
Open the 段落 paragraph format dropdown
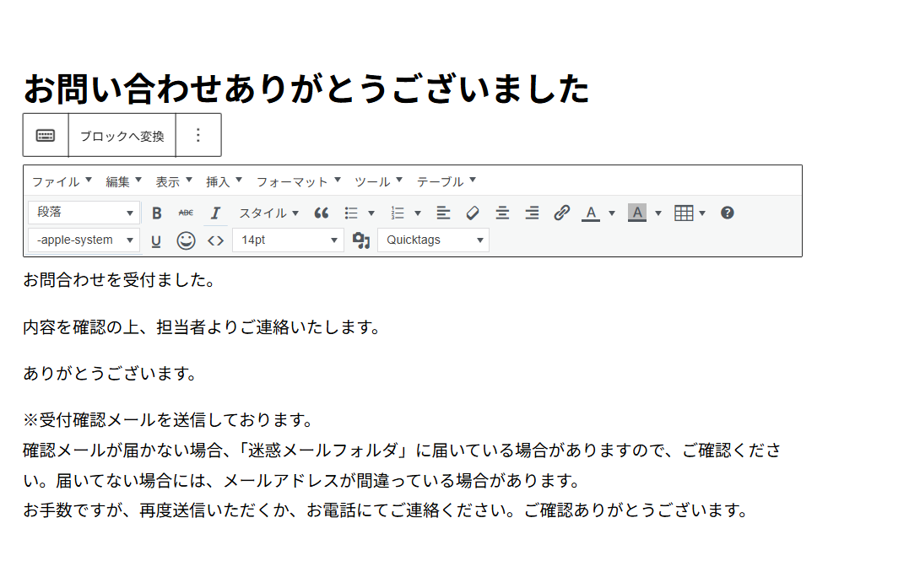coord(84,213)
